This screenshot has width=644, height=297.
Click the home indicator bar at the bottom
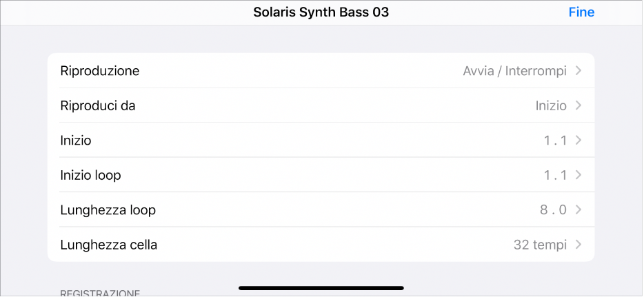(x=321, y=287)
